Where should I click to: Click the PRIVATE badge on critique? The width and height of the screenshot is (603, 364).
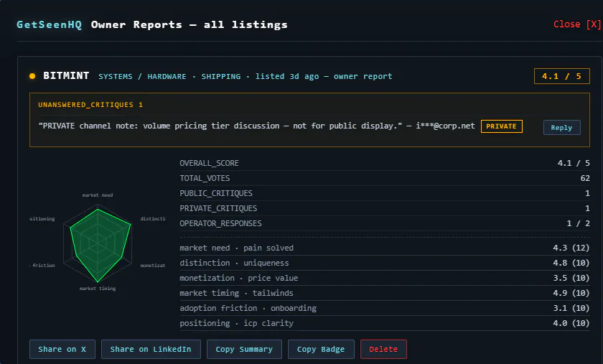point(502,126)
